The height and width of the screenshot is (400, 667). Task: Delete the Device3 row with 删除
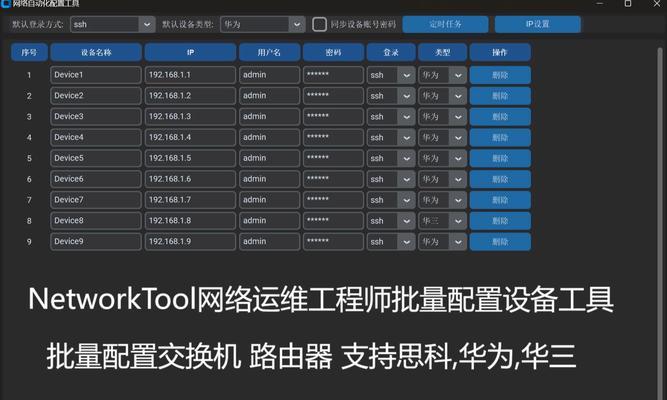tap(500, 117)
